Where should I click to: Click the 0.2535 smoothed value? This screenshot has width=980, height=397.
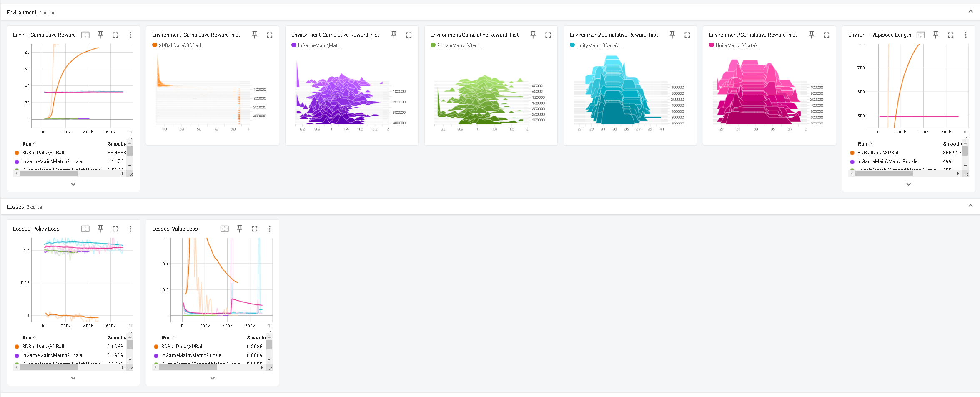point(255,347)
